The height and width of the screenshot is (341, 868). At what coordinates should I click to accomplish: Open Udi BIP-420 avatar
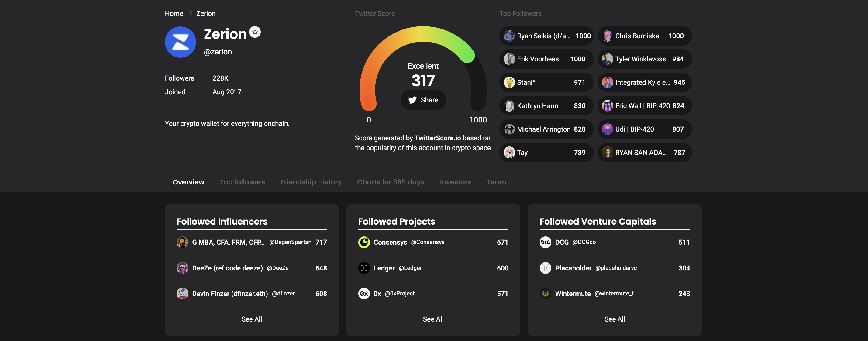coord(607,129)
